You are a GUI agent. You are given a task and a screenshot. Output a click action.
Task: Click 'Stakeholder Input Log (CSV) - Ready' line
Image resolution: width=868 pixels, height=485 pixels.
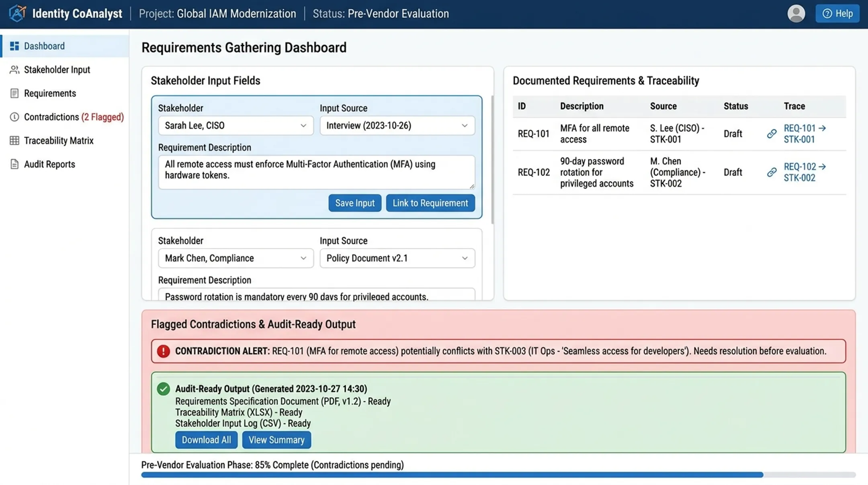(x=243, y=423)
